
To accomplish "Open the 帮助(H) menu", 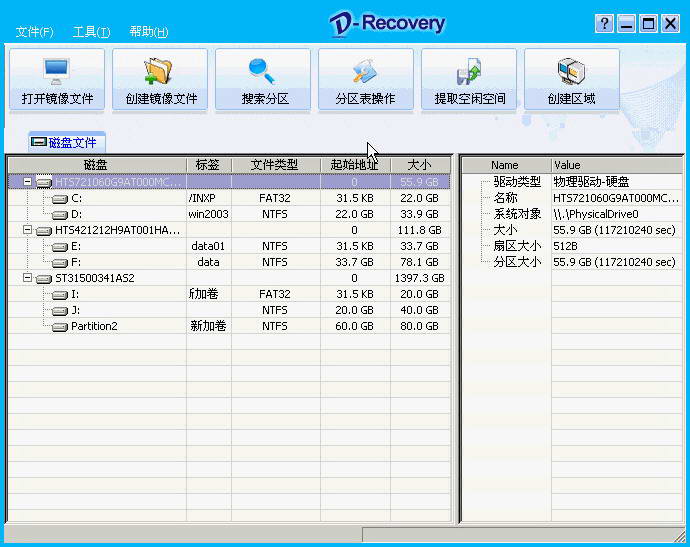I will (149, 32).
